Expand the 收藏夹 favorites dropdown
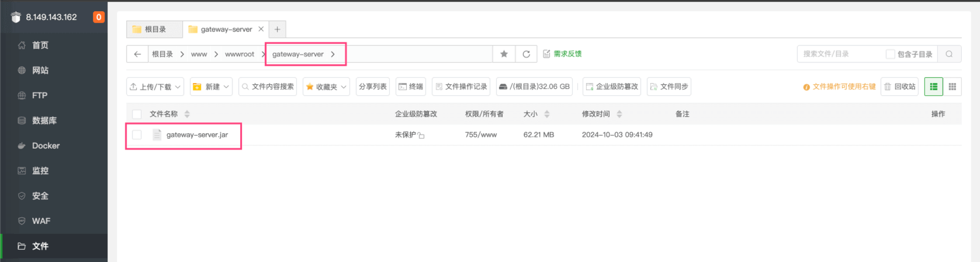Image resolution: width=980 pixels, height=262 pixels. click(326, 87)
